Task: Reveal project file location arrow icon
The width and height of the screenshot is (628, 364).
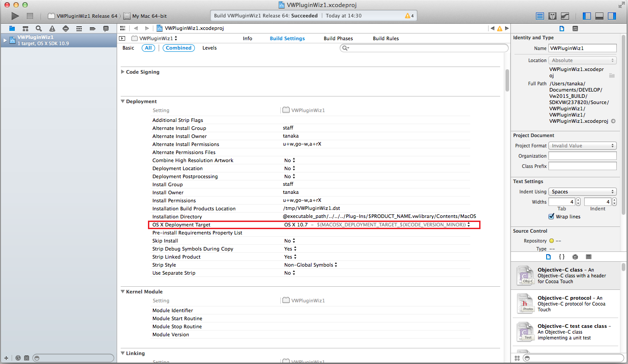Action: tap(613, 121)
